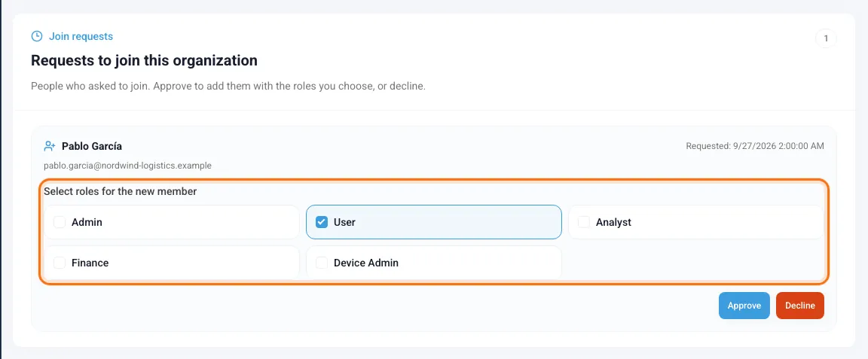Approve Pablo García's join request
The width and height of the screenshot is (868, 359).
744,306
